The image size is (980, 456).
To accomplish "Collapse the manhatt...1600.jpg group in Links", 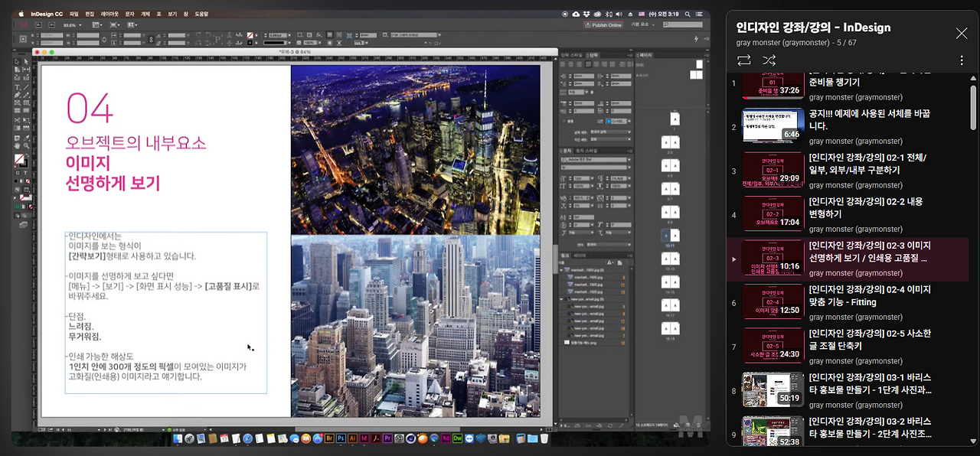I will pyautogui.click(x=561, y=270).
